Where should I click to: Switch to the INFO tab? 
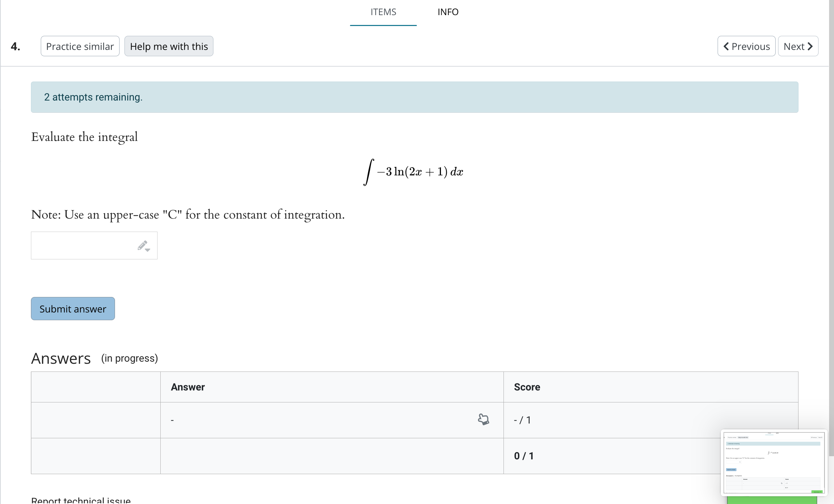click(448, 12)
